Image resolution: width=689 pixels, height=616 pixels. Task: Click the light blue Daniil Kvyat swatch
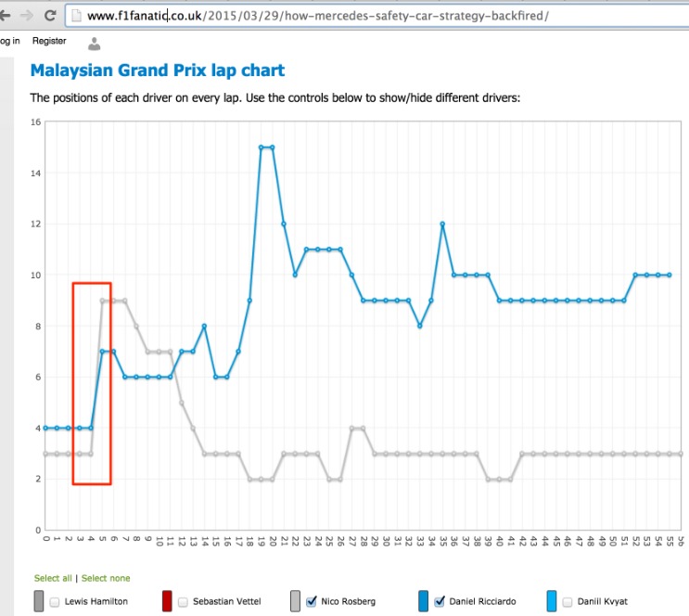(x=552, y=601)
